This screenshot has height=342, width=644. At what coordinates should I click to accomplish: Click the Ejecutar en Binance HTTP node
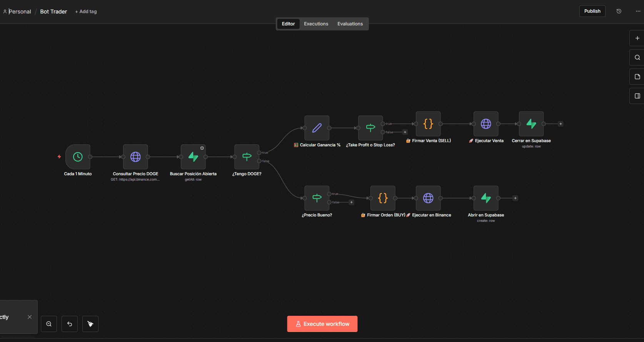point(428,198)
